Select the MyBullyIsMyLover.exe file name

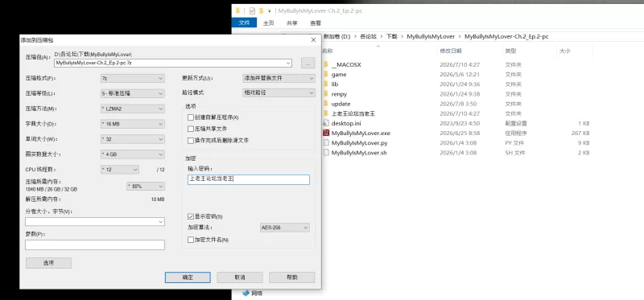coord(361,133)
